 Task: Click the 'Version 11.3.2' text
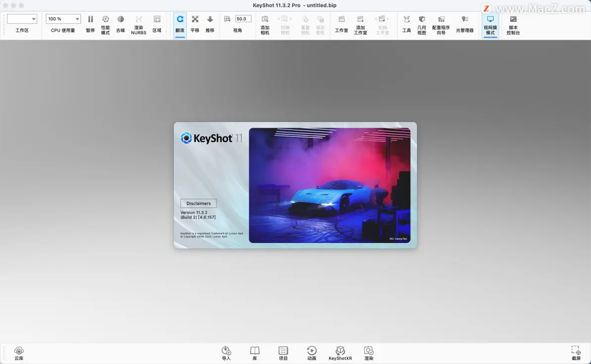coord(194,213)
